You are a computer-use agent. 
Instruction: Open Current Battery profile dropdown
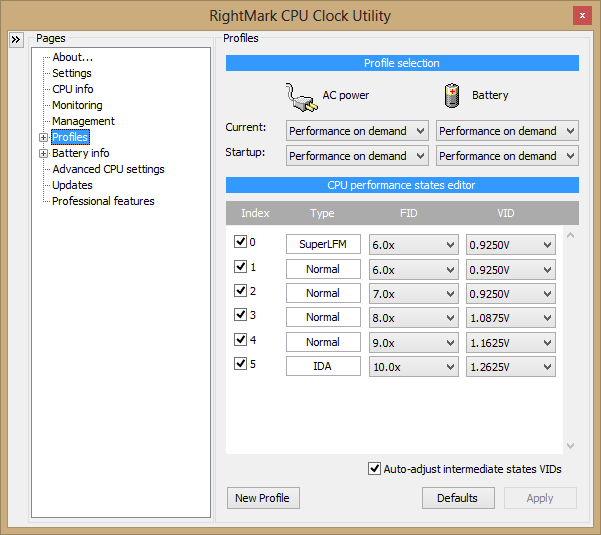click(507, 131)
